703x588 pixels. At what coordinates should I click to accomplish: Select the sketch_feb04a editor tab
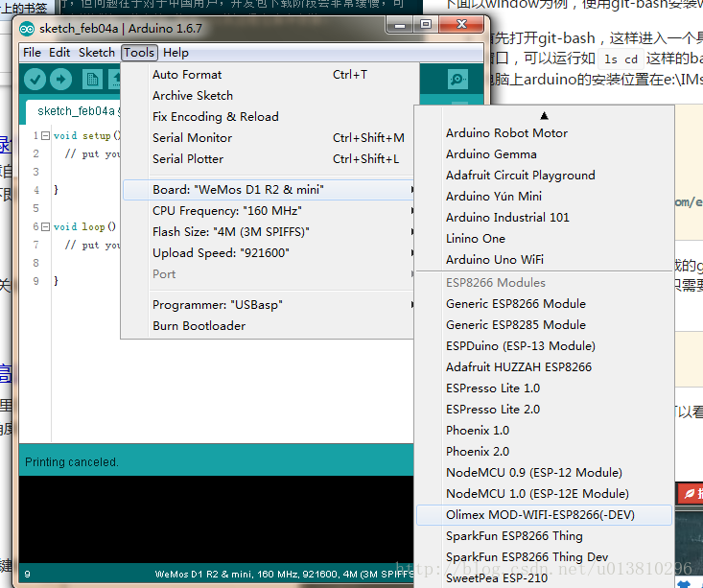[x=76, y=111]
